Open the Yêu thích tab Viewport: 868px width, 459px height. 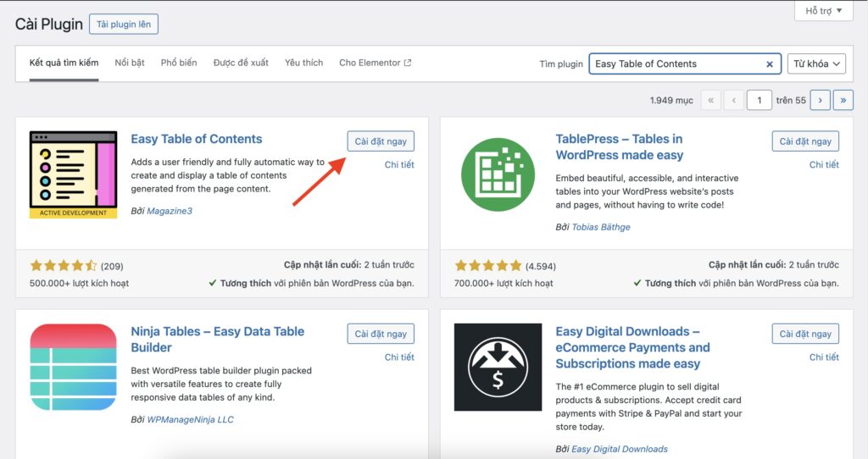304,63
